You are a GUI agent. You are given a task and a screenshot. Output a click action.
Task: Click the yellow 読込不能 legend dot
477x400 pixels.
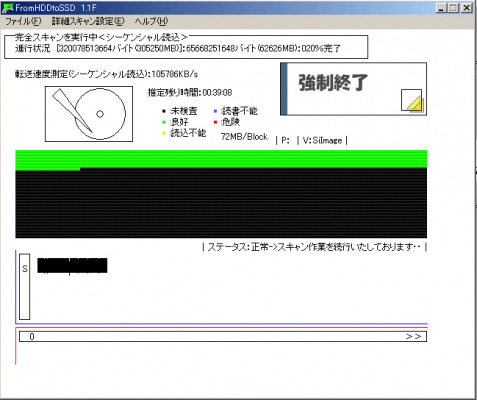(x=164, y=133)
